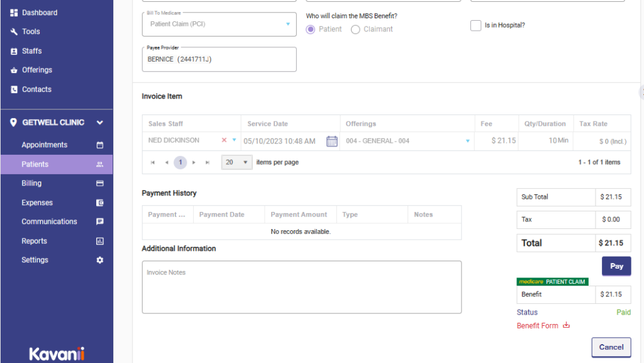Click the Cancel button
This screenshot has height=363, width=644.
(x=611, y=347)
